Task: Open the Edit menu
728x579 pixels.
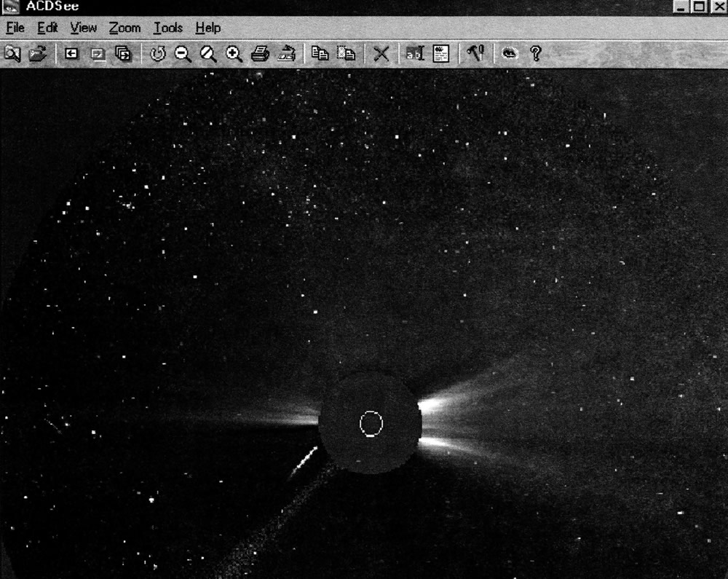Action: click(47, 28)
